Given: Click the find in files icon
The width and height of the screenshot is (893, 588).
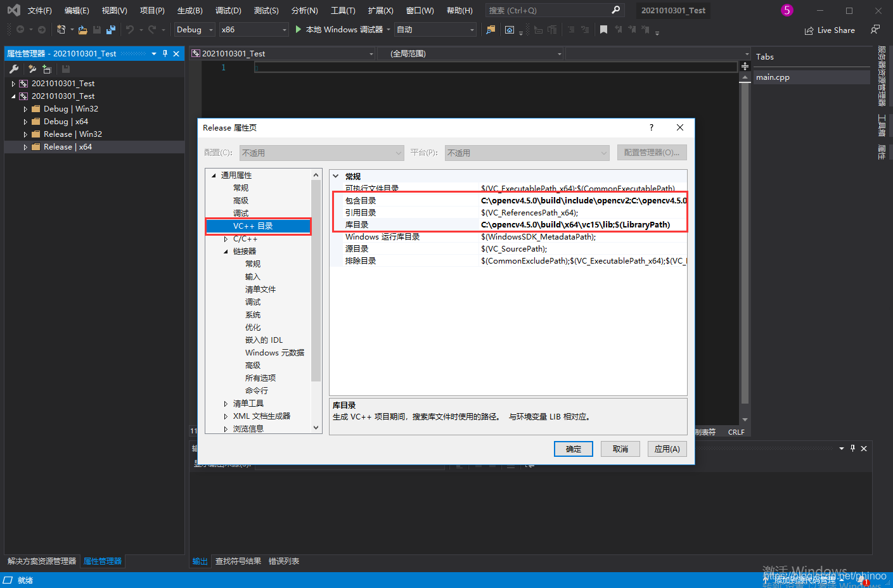Looking at the screenshot, I should 491,30.
